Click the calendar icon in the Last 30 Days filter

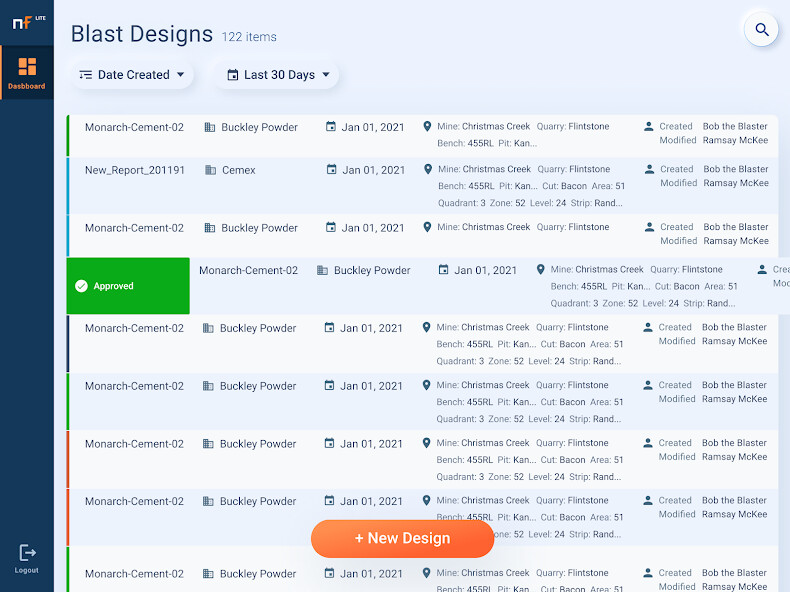[232, 75]
